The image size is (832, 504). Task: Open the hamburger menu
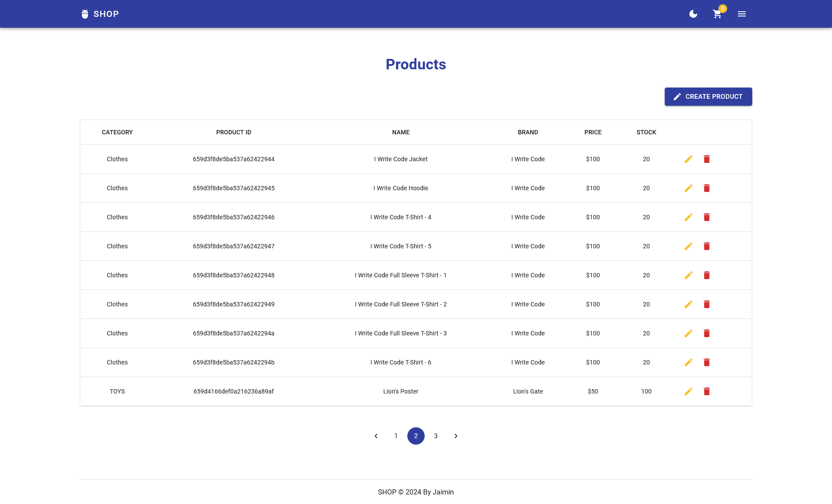click(742, 14)
